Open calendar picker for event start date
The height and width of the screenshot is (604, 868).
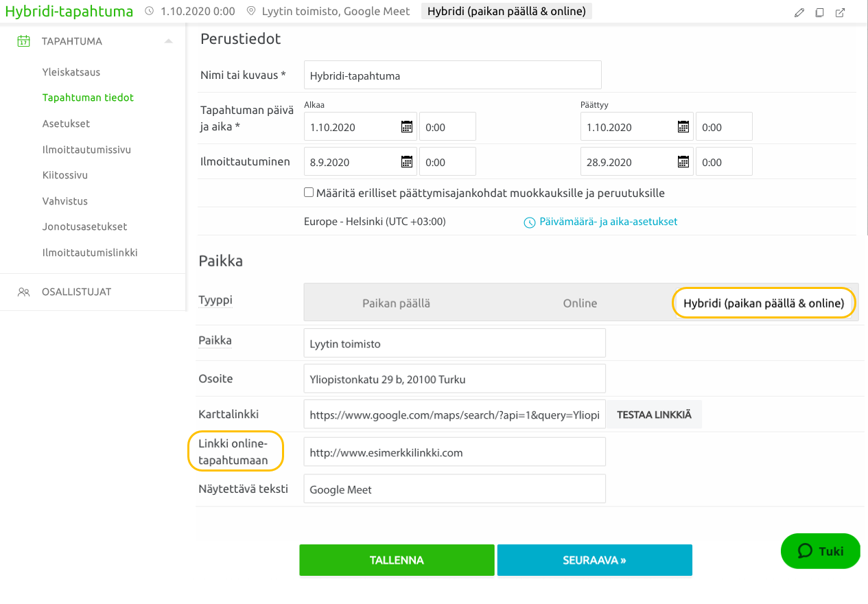tap(407, 127)
